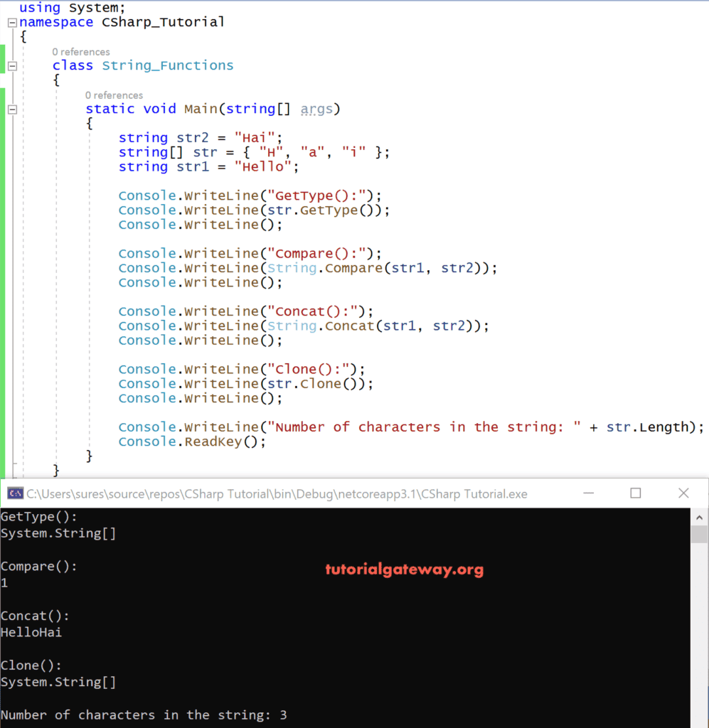Close the CSharp Tutorial.exe console window

(x=683, y=493)
